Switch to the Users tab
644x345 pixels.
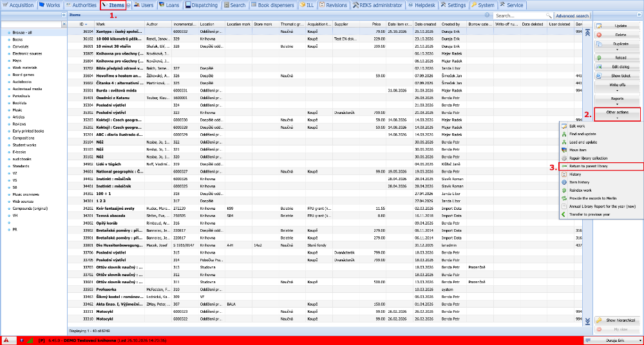pos(144,5)
